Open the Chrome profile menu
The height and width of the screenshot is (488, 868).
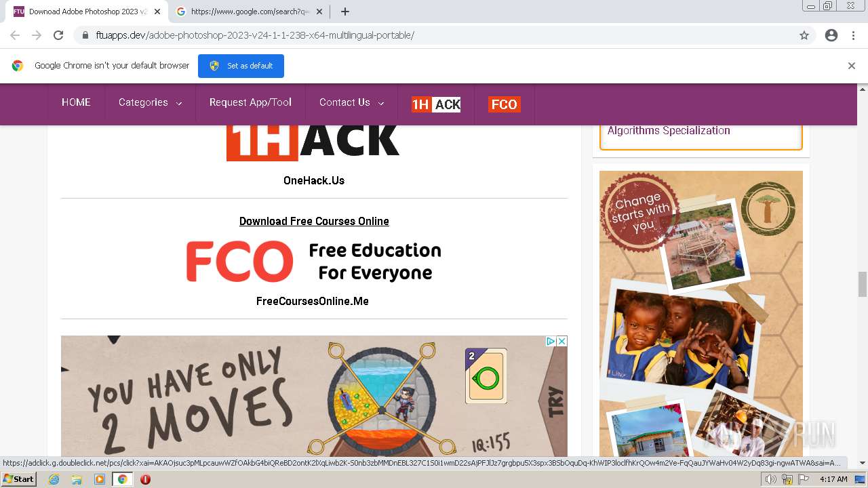[x=831, y=35]
